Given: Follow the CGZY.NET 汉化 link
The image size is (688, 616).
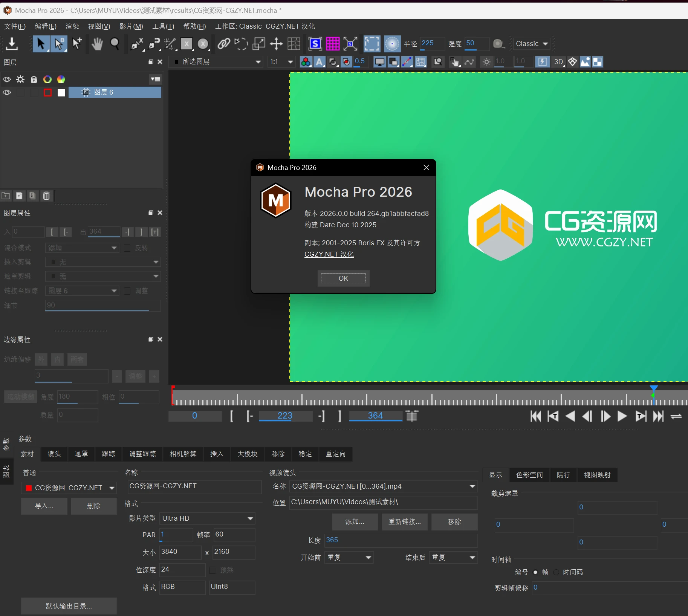Looking at the screenshot, I should pyautogui.click(x=329, y=254).
